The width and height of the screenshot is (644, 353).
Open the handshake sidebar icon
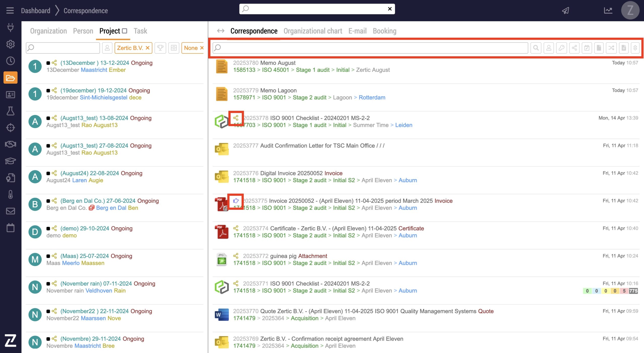pos(10,144)
